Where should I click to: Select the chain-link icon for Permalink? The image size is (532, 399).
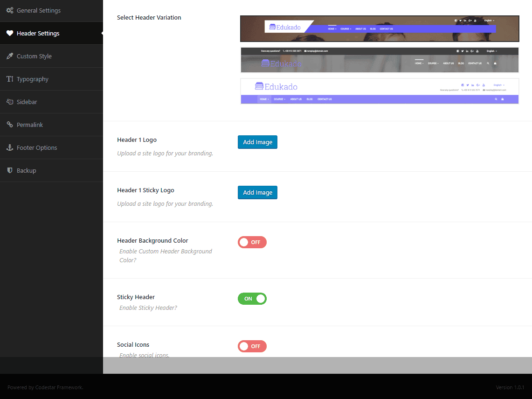(10, 125)
